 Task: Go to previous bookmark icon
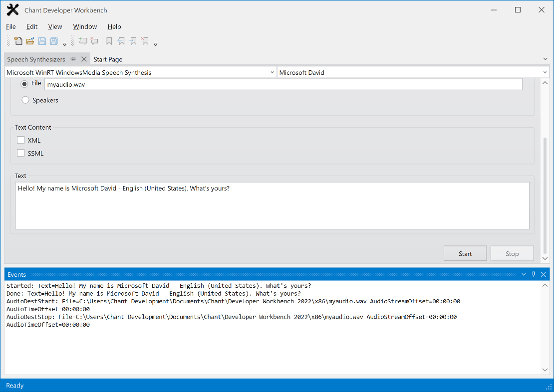pos(121,41)
